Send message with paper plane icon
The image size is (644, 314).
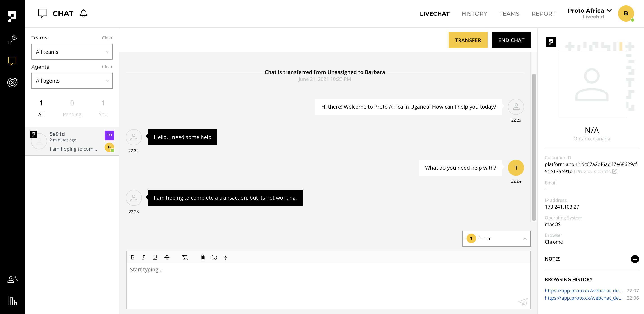[523, 302]
